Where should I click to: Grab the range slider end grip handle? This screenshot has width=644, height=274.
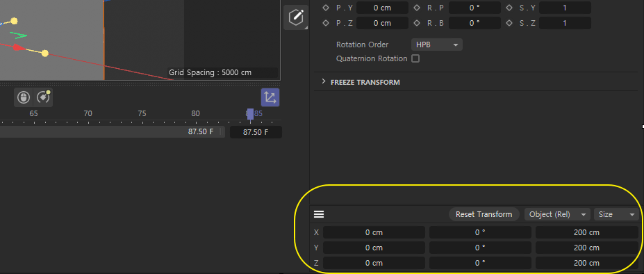(221, 132)
